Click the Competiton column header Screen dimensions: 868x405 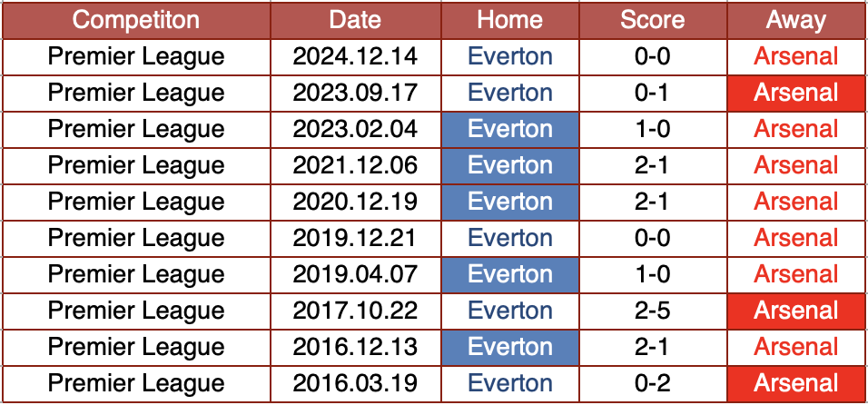click(x=135, y=20)
